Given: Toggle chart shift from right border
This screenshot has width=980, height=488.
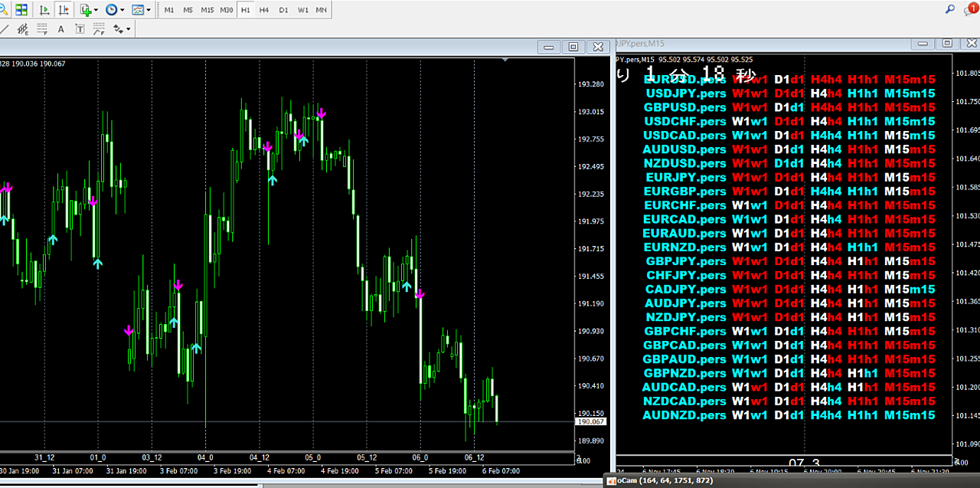Looking at the screenshot, I should click(64, 10).
